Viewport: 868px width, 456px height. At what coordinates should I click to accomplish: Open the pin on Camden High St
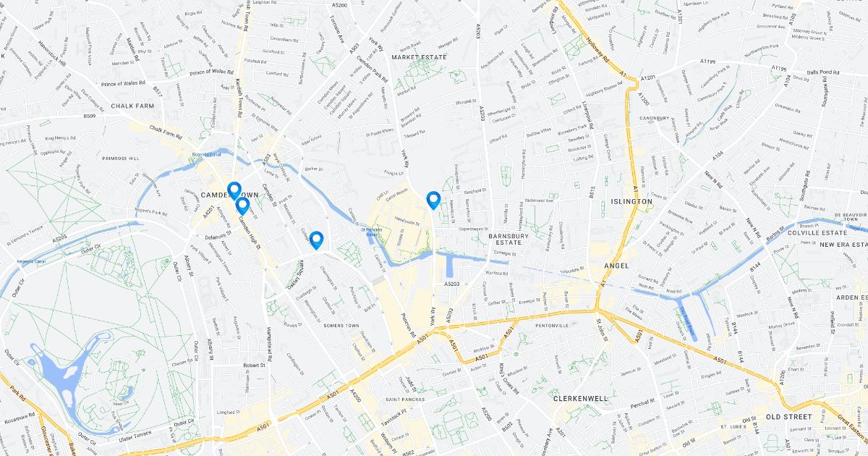click(242, 206)
